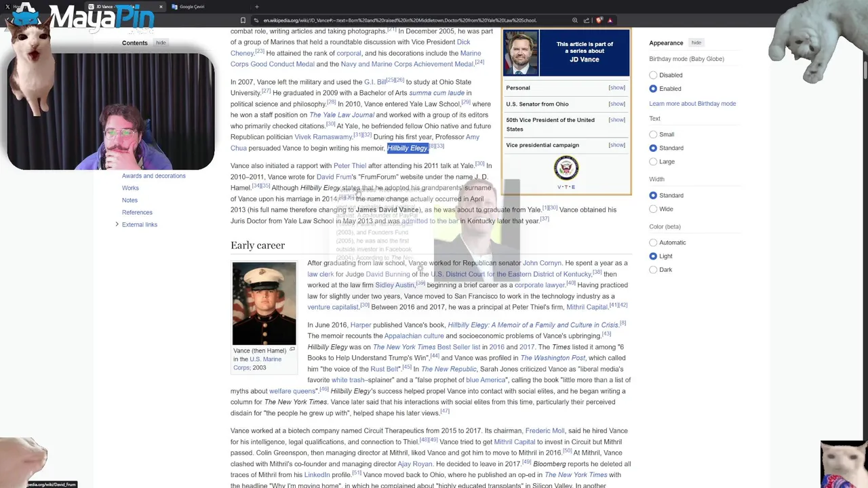Choose Small text size
868x488 pixels.
tap(653, 134)
